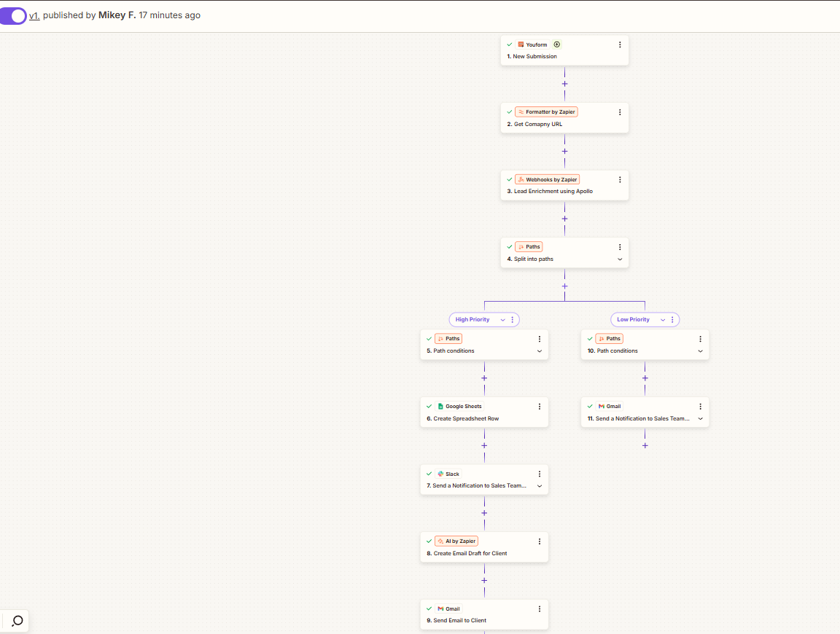Add step after step 10 Path conditions
This screenshot has width=840, height=634.
pos(645,379)
